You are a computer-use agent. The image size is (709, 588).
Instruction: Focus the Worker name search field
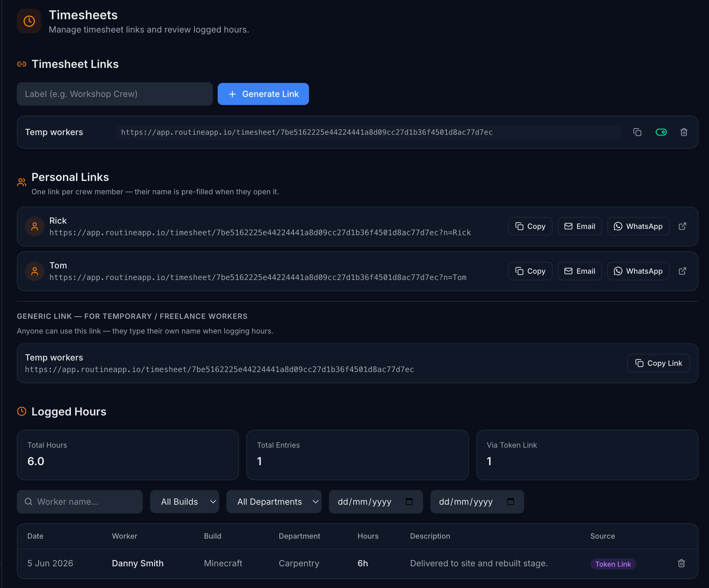click(80, 502)
